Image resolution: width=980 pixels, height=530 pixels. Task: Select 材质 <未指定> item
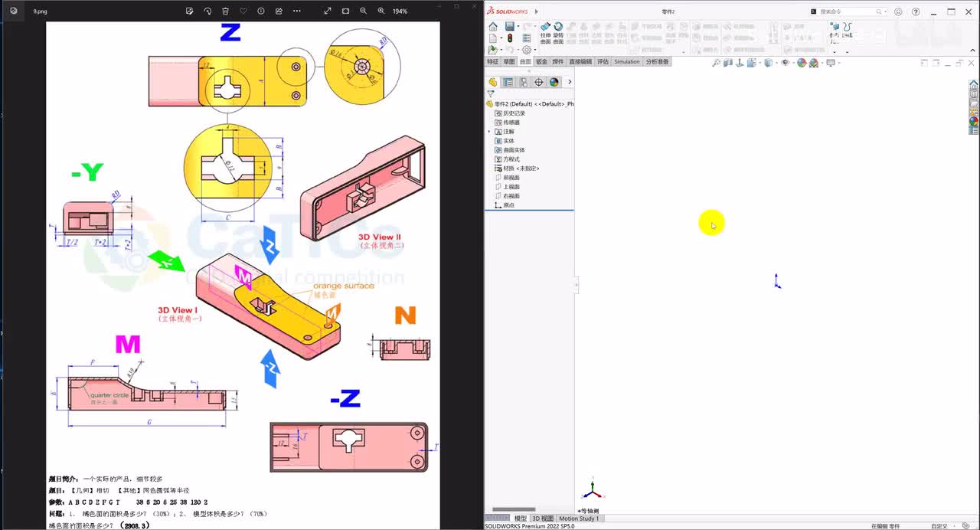517,168
